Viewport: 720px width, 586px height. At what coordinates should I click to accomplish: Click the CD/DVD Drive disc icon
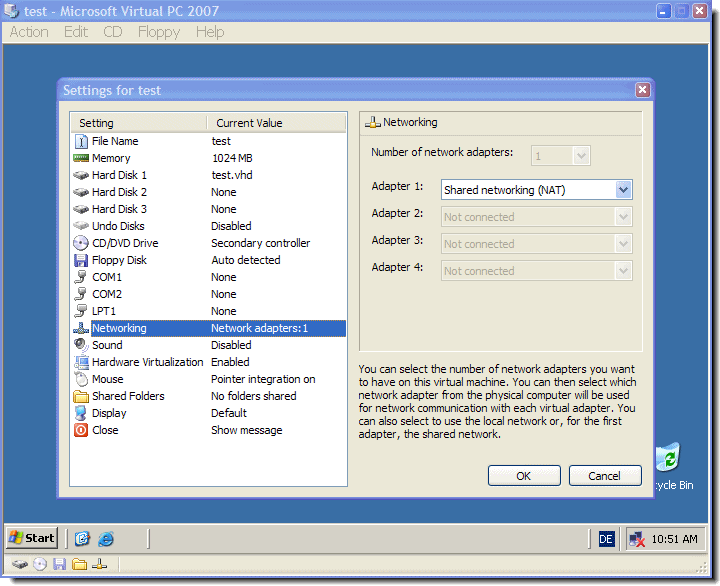[x=81, y=243]
